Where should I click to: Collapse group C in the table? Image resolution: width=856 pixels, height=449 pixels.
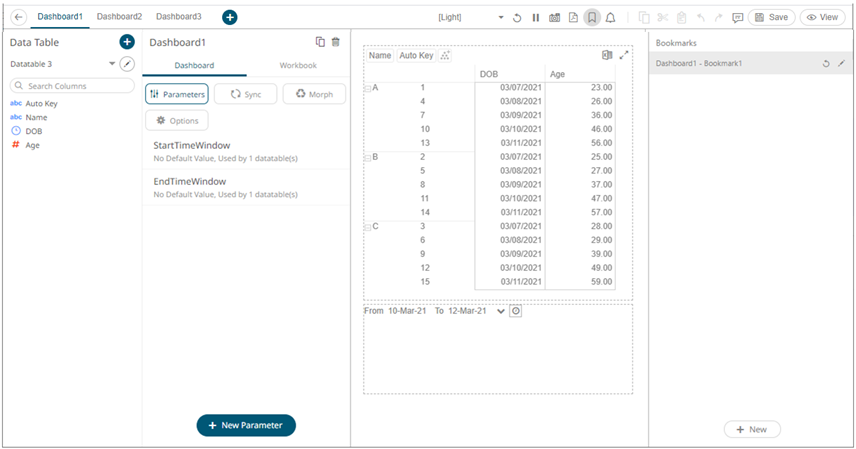click(x=367, y=227)
